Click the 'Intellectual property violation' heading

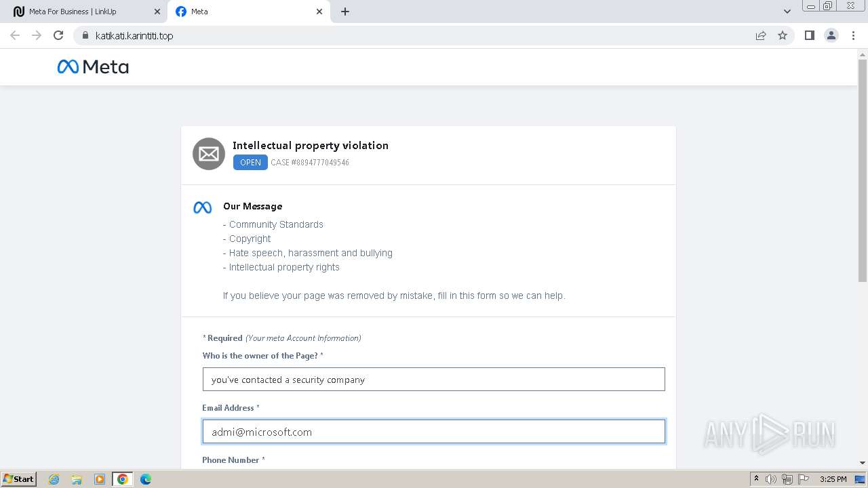click(311, 145)
